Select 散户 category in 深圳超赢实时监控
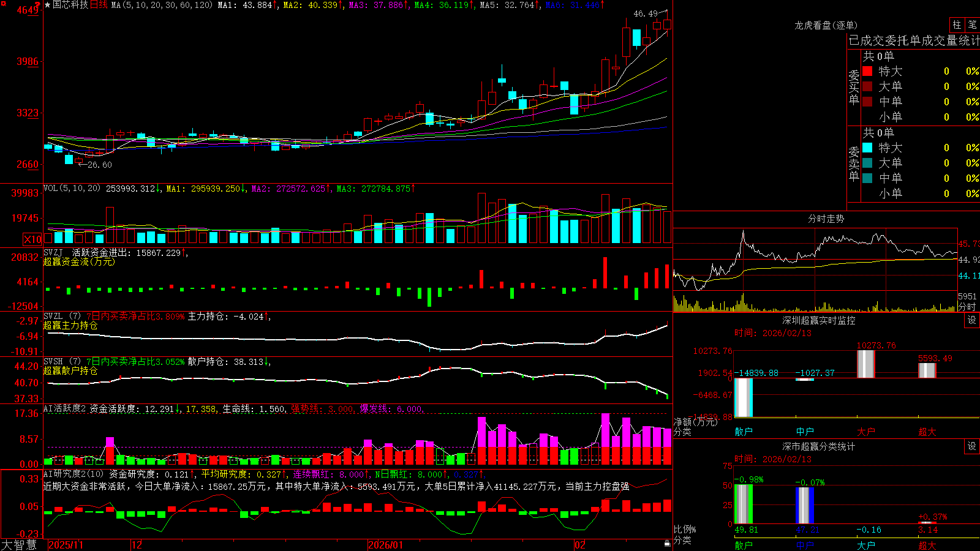The height and width of the screenshot is (551, 980). pos(744,432)
